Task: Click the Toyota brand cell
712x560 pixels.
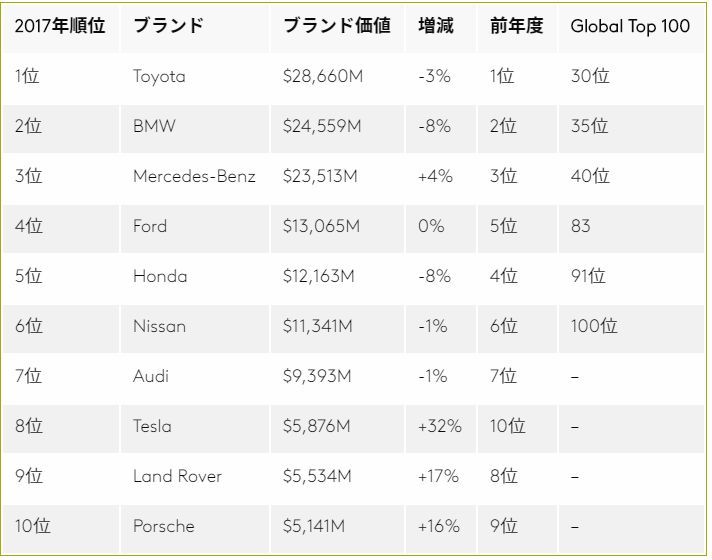Action: tap(159, 77)
